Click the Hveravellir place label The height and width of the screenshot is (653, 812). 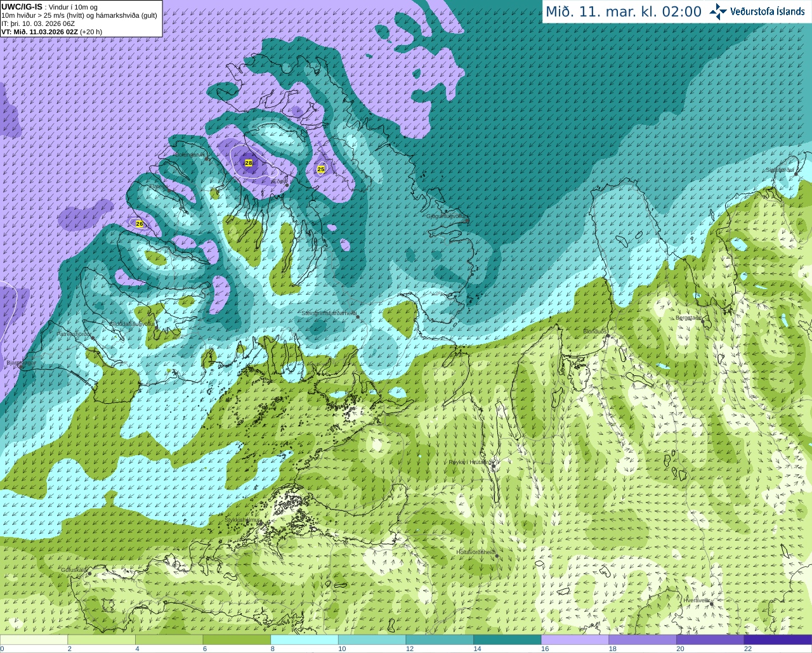click(697, 600)
